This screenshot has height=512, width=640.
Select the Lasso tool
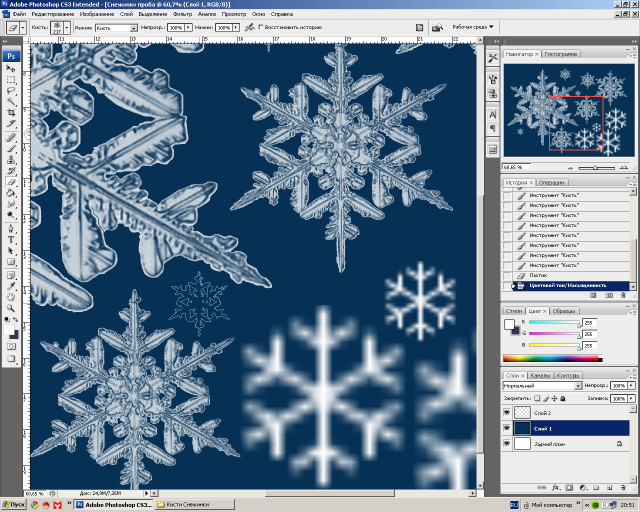[11, 91]
